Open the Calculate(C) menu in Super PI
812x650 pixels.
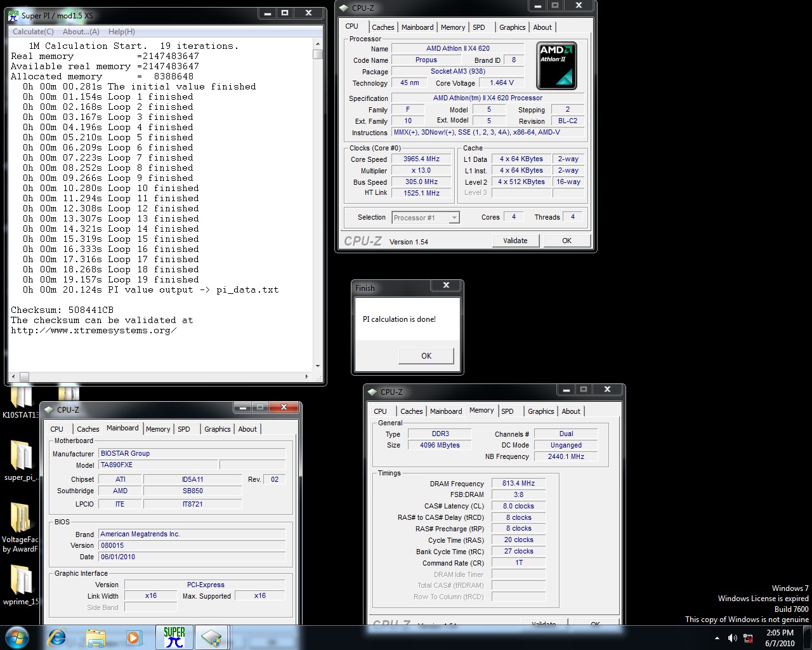point(33,32)
